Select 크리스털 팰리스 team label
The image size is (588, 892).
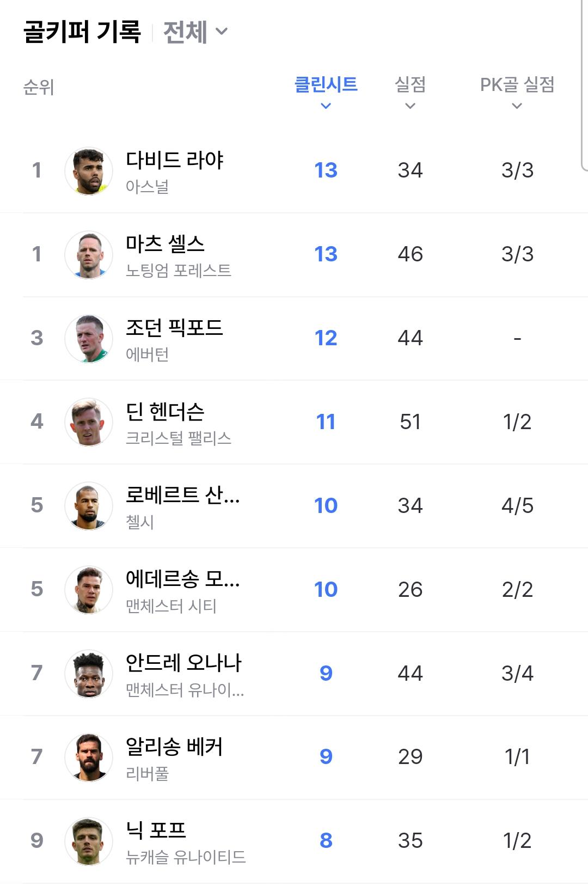179,438
